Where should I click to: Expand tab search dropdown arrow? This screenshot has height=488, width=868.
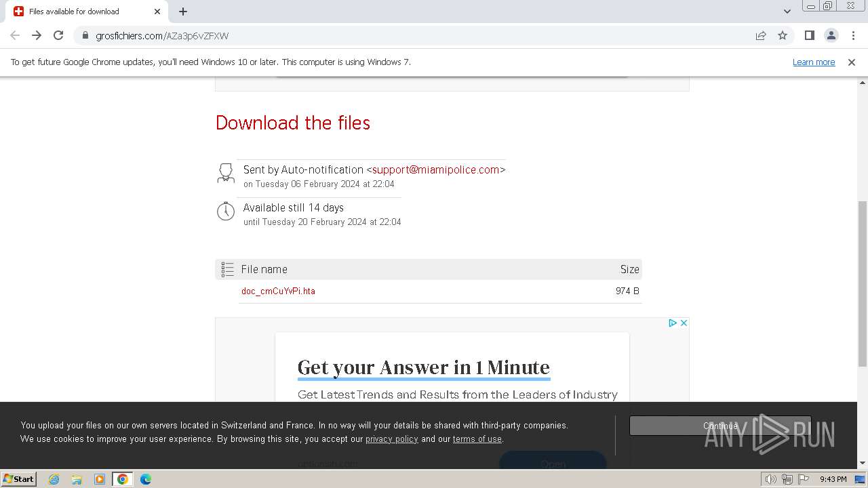[787, 12]
